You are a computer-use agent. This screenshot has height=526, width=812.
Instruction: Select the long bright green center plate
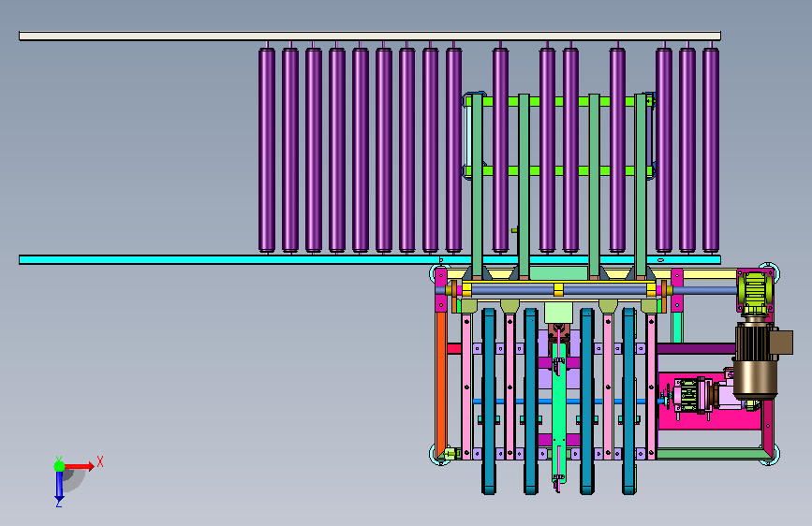click(559, 412)
